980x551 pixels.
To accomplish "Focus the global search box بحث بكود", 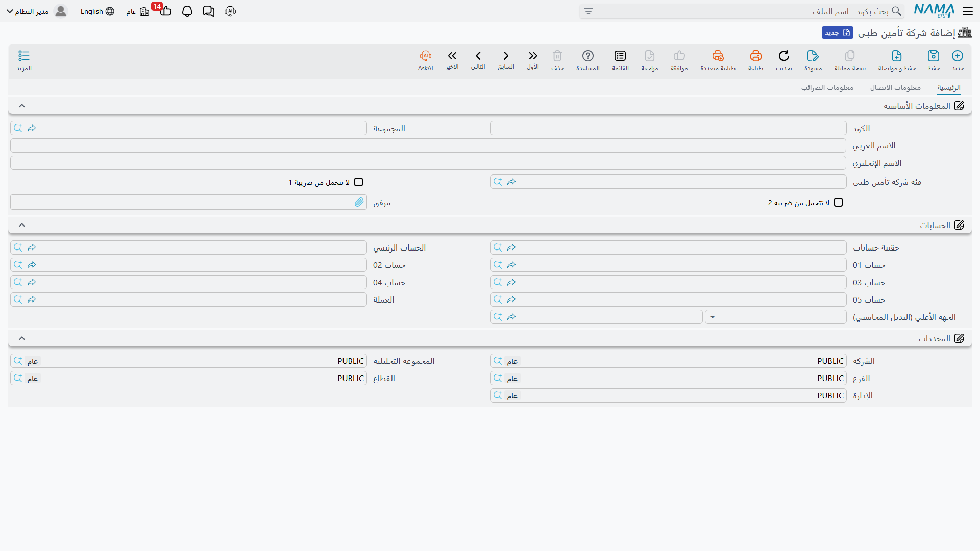I will pos(742,11).
